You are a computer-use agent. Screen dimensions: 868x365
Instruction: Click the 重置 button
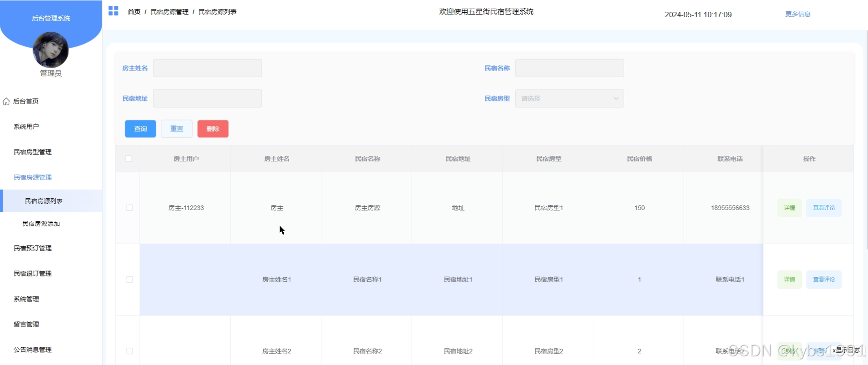(x=177, y=129)
